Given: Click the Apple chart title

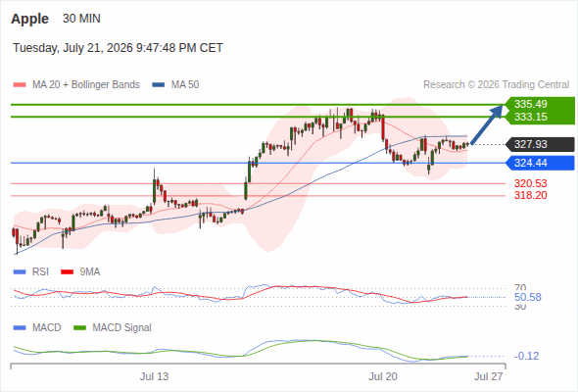Looking at the screenshot, I should tap(29, 19).
